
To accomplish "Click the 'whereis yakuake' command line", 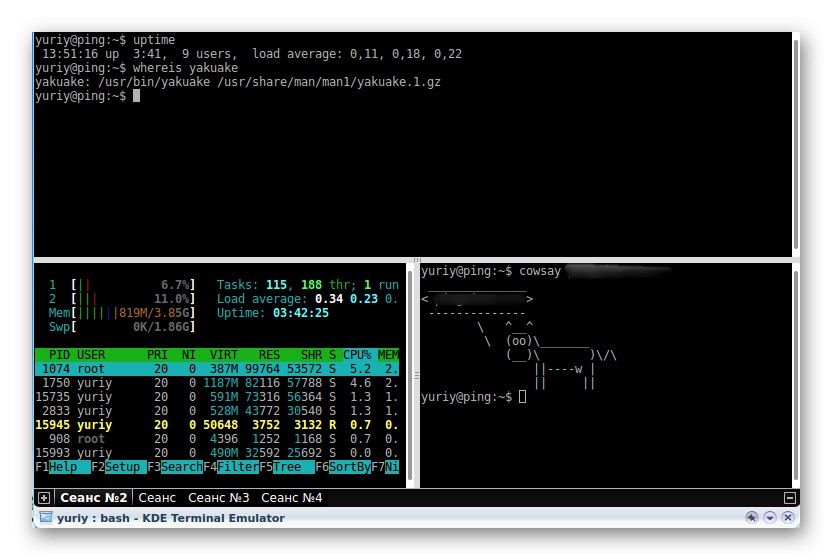I will coord(136,68).
